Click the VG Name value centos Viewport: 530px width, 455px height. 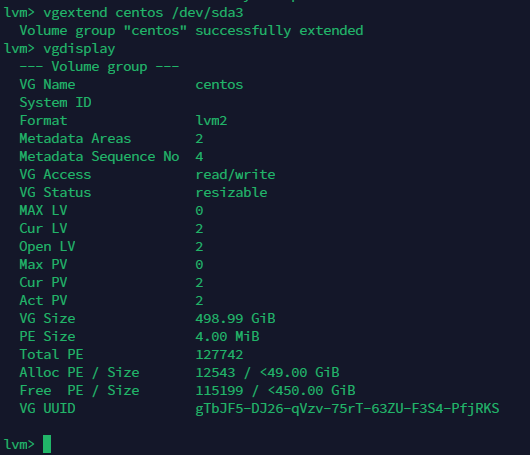click(219, 85)
